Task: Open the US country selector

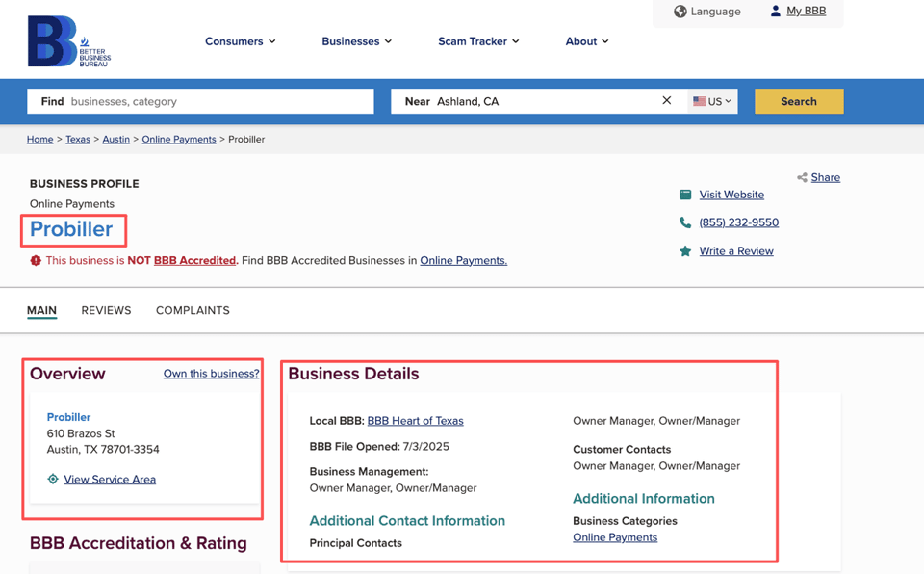Action: click(712, 101)
